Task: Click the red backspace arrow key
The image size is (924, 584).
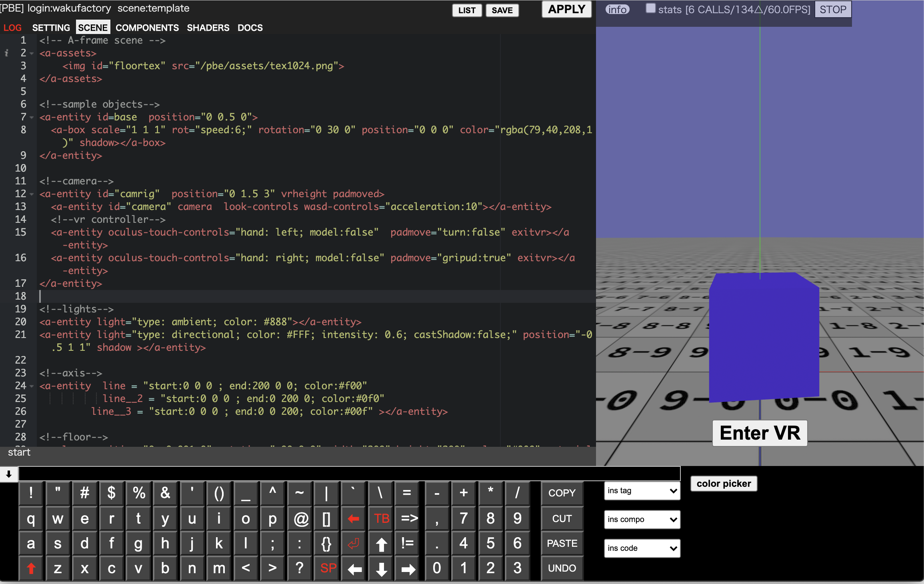Action: pos(353,519)
